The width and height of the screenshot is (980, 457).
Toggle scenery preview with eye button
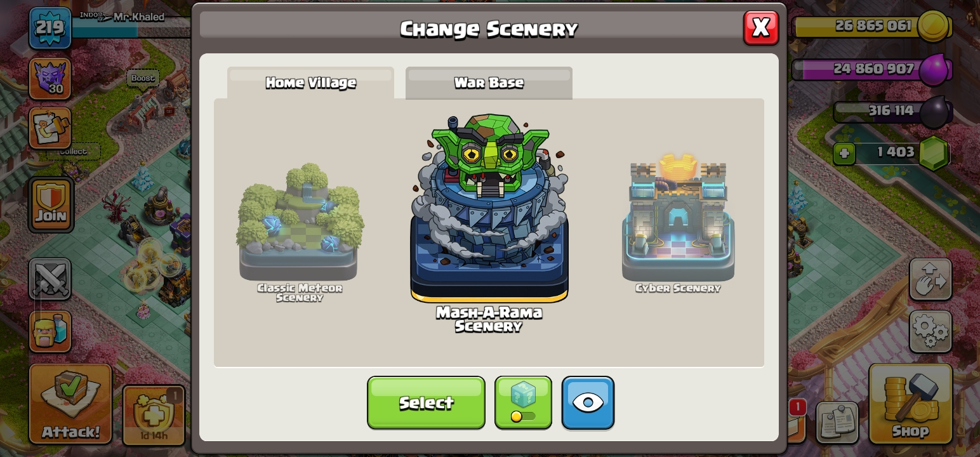tap(588, 403)
